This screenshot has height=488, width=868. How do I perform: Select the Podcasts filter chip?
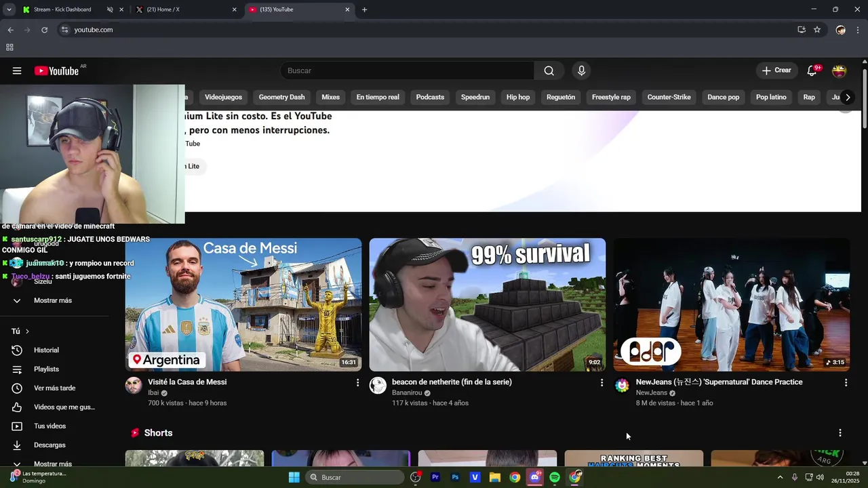[x=430, y=97]
